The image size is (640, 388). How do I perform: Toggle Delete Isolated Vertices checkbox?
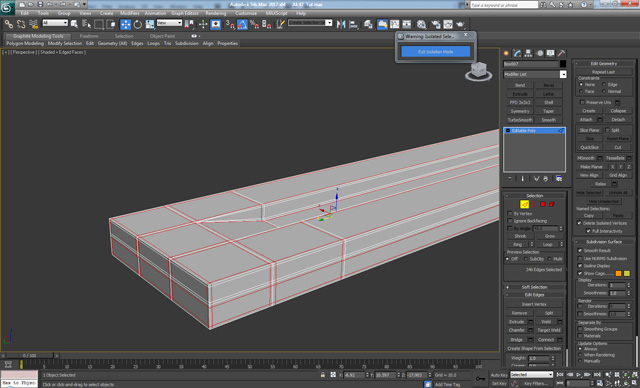579,223
